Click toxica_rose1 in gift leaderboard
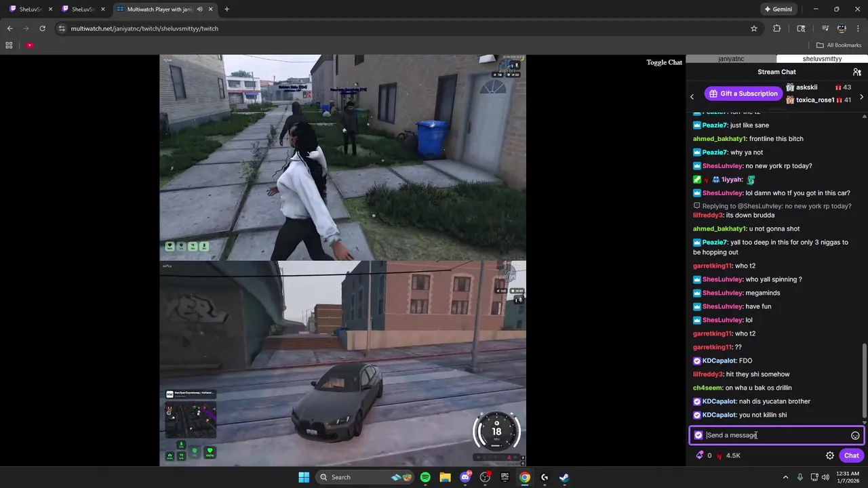This screenshot has width=868, height=488. coord(815,100)
